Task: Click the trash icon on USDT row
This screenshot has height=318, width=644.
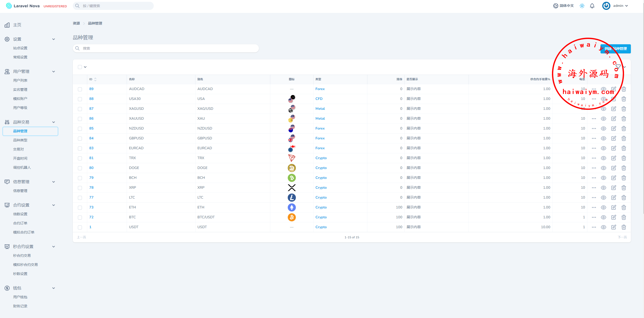Action: (624, 227)
